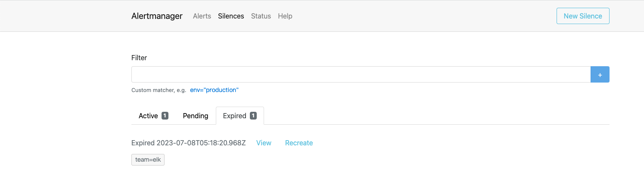This screenshot has height=175, width=644.
Task: Insert the env="production" example matcher
Action: pyautogui.click(x=214, y=90)
